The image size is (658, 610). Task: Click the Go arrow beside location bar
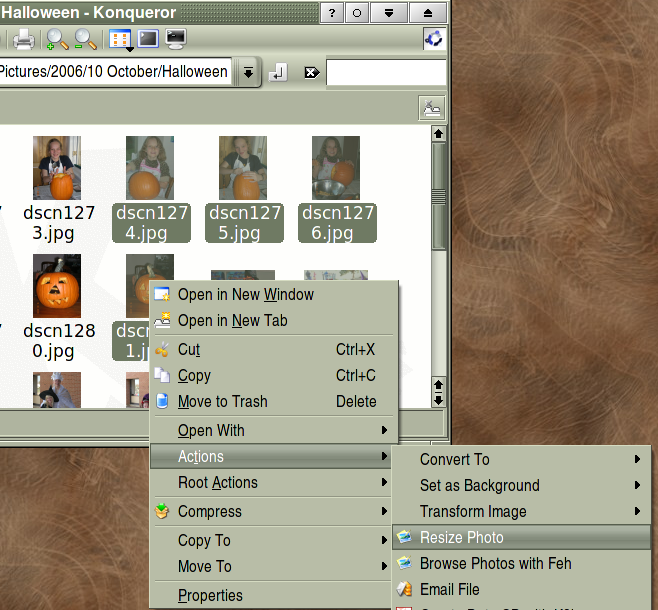point(278,73)
